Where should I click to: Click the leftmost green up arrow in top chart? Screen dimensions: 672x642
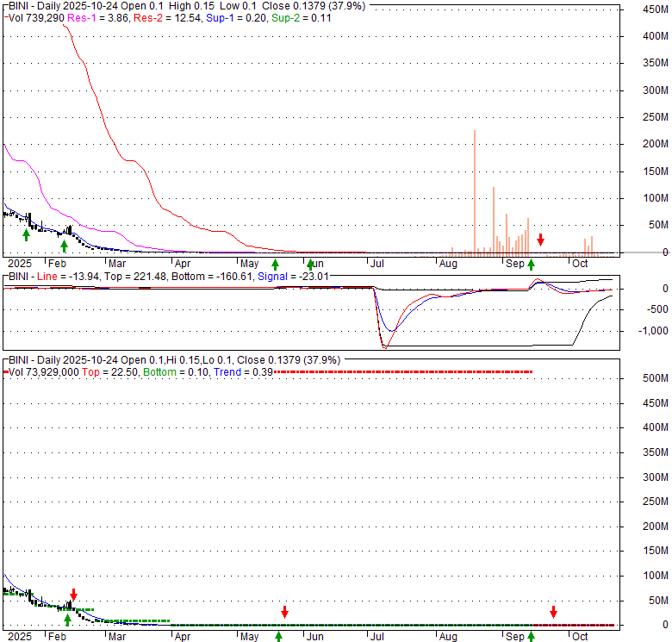coord(26,234)
